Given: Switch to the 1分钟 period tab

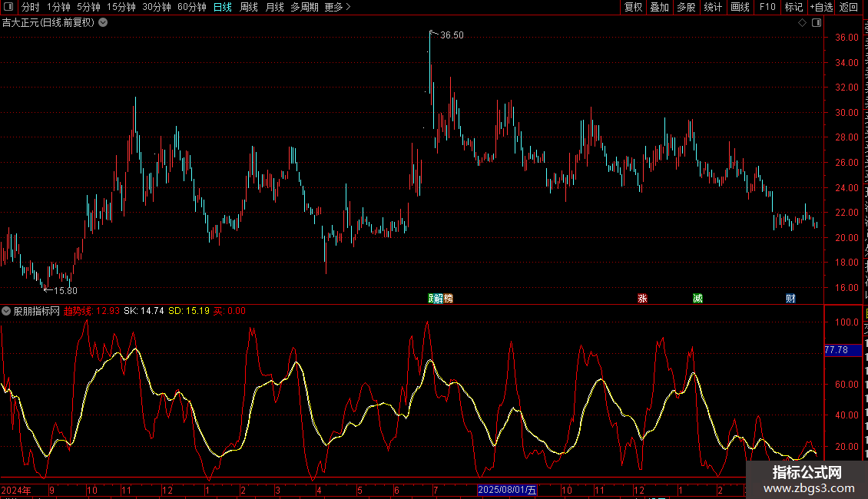Looking at the screenshot, I should 58,7.
